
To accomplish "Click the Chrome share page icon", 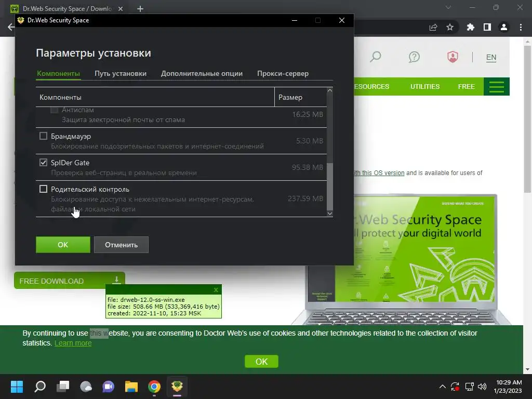I will point(433,27).
